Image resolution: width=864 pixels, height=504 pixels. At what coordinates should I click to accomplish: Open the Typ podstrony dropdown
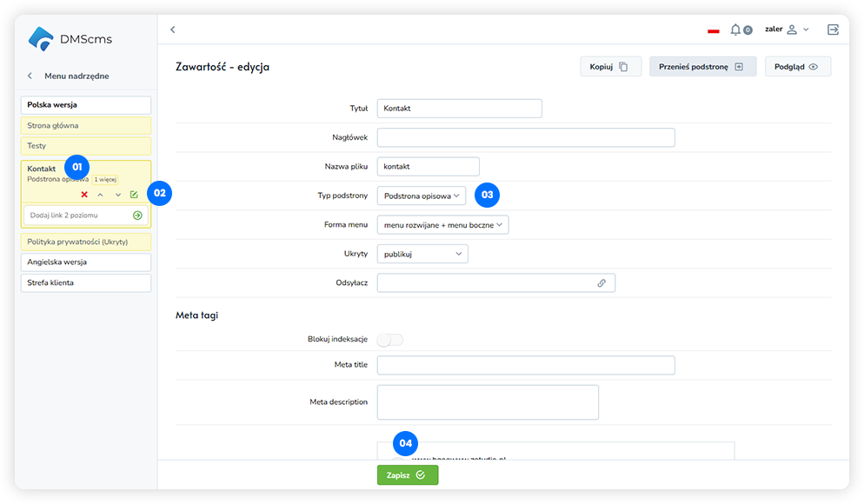pos(422,196)
